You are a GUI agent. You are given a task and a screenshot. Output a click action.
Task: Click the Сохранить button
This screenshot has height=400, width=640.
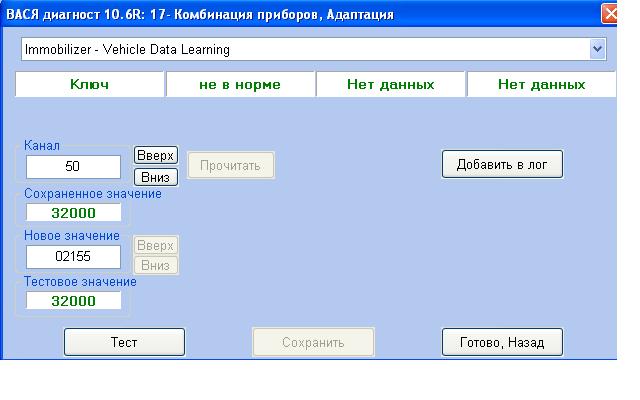pos(313,342)
